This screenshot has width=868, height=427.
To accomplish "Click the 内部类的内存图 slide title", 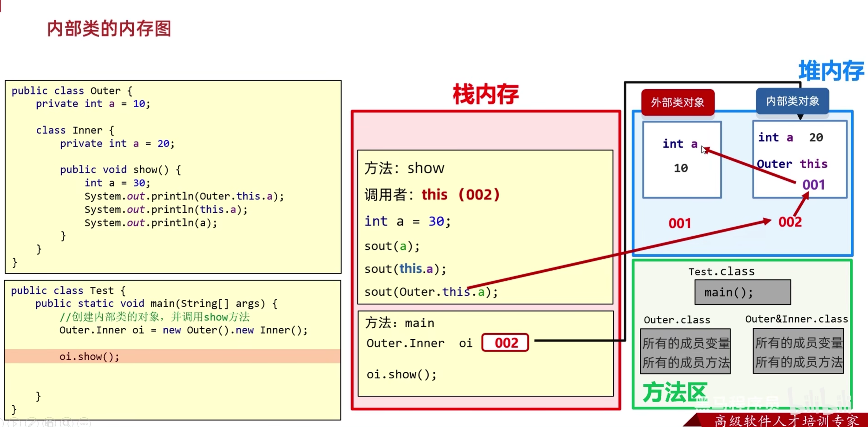I will [109, 28].
